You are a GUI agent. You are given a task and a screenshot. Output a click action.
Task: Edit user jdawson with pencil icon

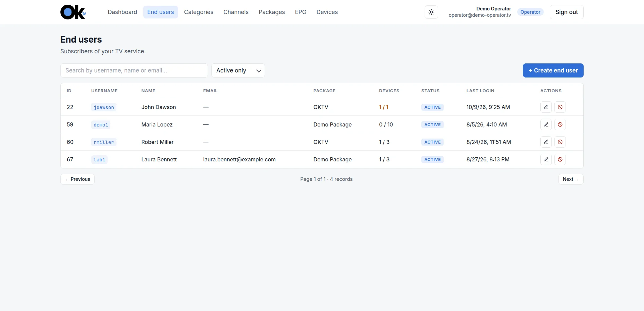(x=546, y=107)
